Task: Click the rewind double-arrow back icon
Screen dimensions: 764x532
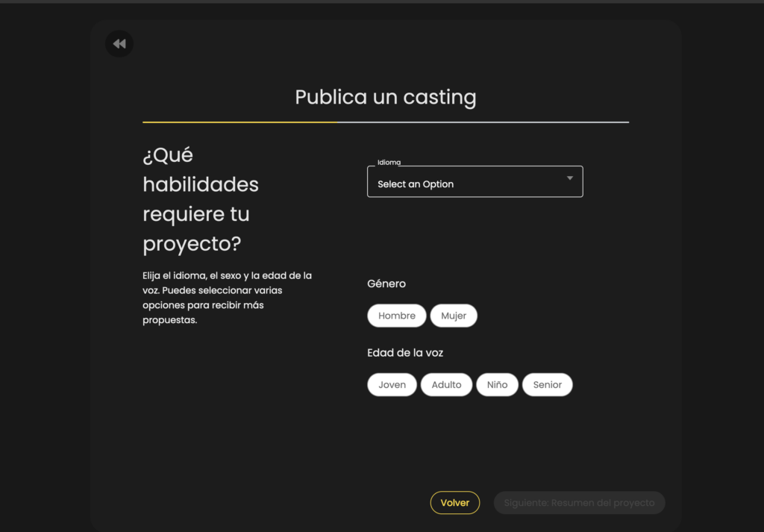Action: pyautogui.click(x=119, y=44)
